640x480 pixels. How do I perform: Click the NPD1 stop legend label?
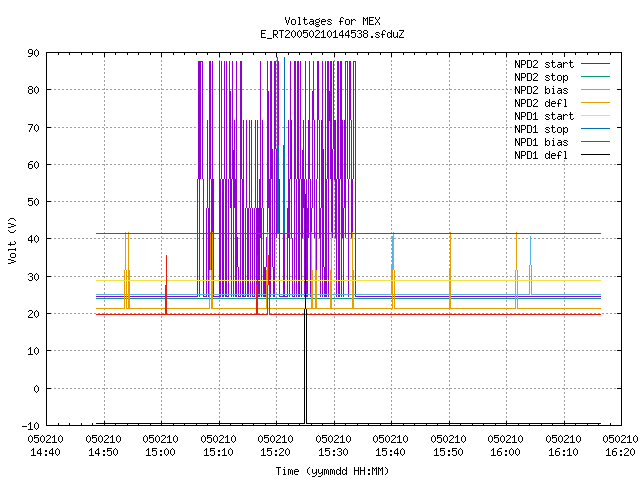pos(541,129)
